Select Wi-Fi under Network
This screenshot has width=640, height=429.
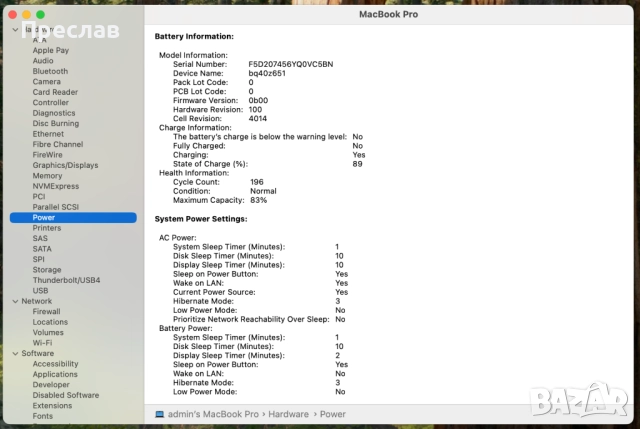[42, 343]
